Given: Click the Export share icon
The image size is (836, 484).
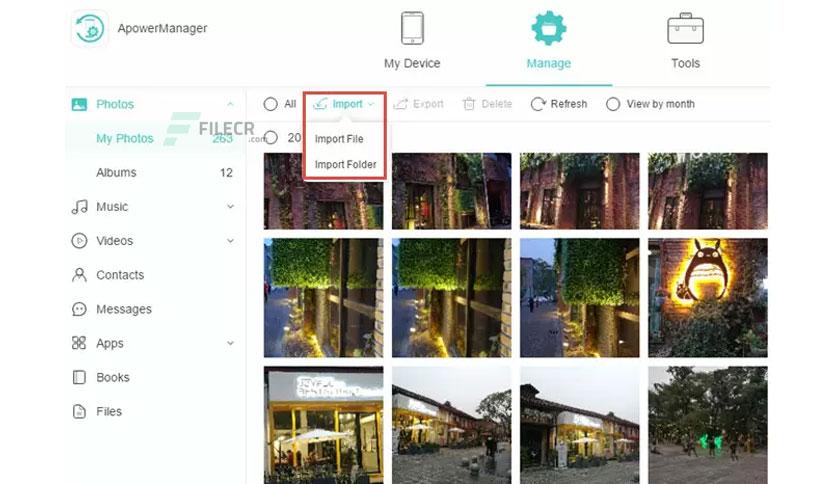Looking at the screenshot, I should (400, 104).
